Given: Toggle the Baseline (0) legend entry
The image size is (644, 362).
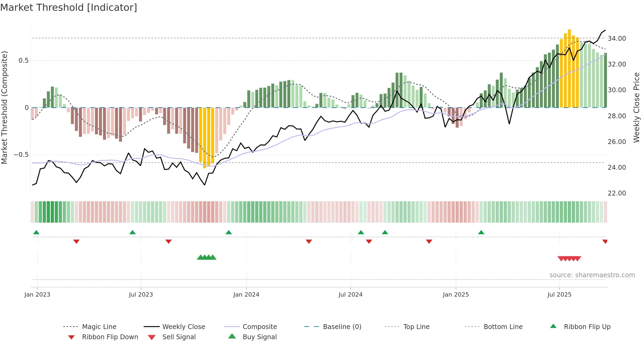Looking at the screenshot, I should click(333, 327).
